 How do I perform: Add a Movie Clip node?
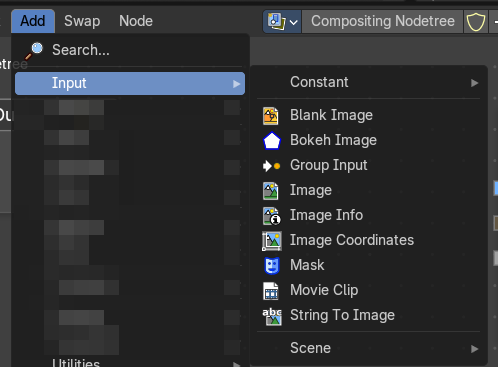[x=369, y=290]
